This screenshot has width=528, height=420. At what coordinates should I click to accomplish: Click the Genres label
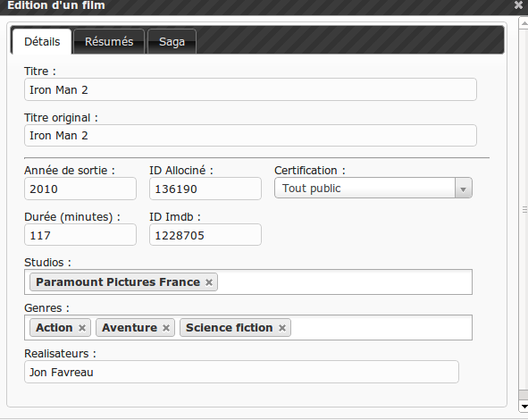pos(46,307)
